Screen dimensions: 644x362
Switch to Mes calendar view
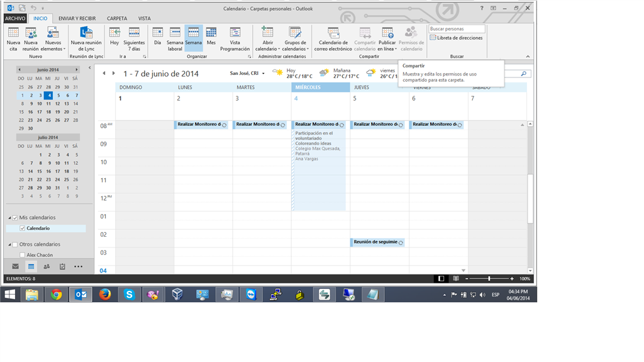pos(211,37)
